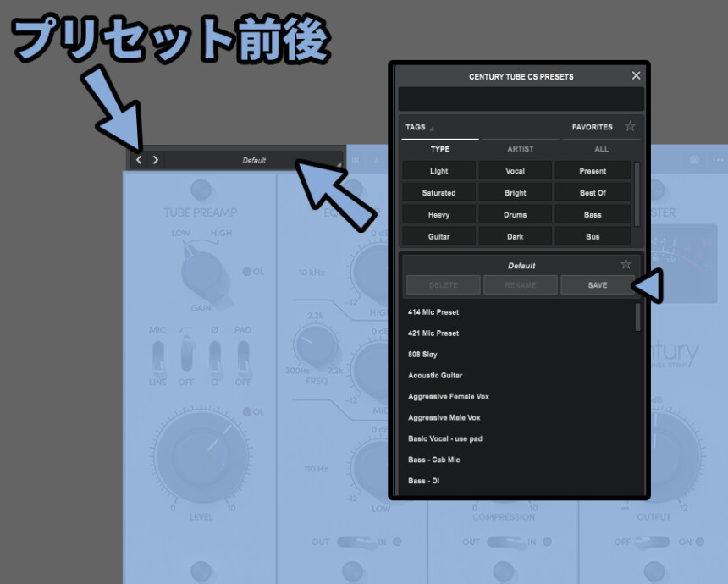Click the preset search field

click(521, 99)
